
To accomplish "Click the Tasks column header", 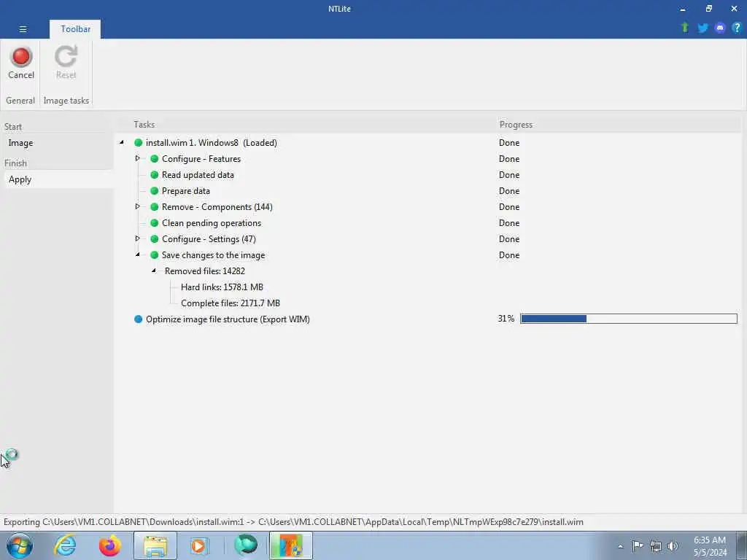I will tap(144, 124).
